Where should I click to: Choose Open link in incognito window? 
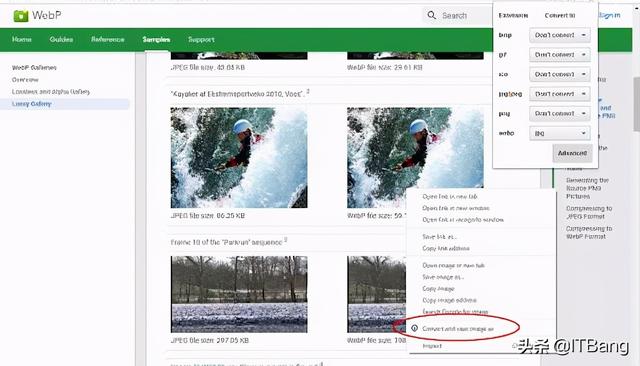coord(463,220)
